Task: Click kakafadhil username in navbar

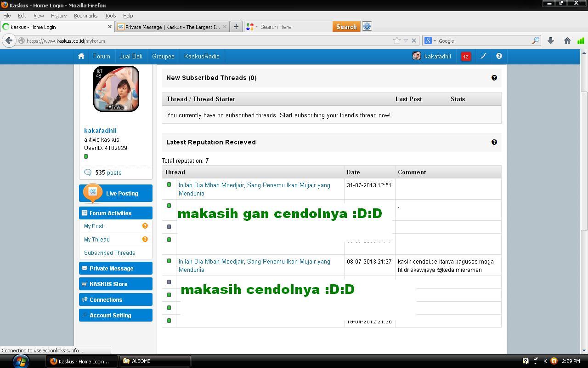Action: 437,56
